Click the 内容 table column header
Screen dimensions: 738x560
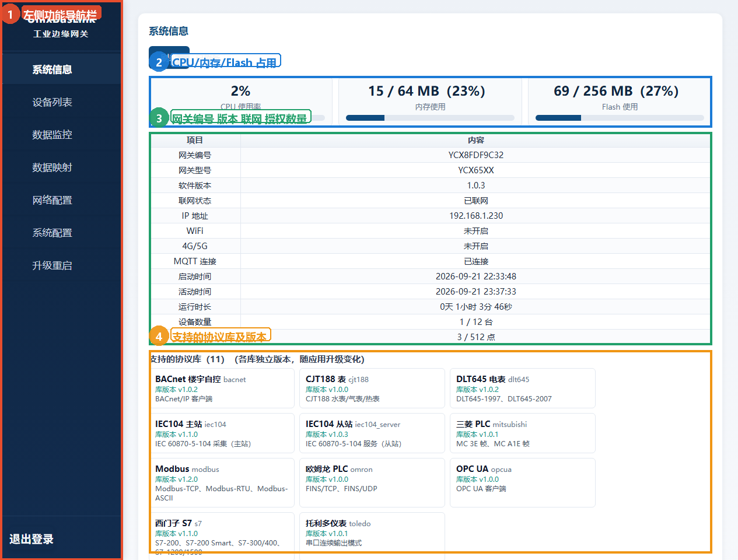[476, 140]
